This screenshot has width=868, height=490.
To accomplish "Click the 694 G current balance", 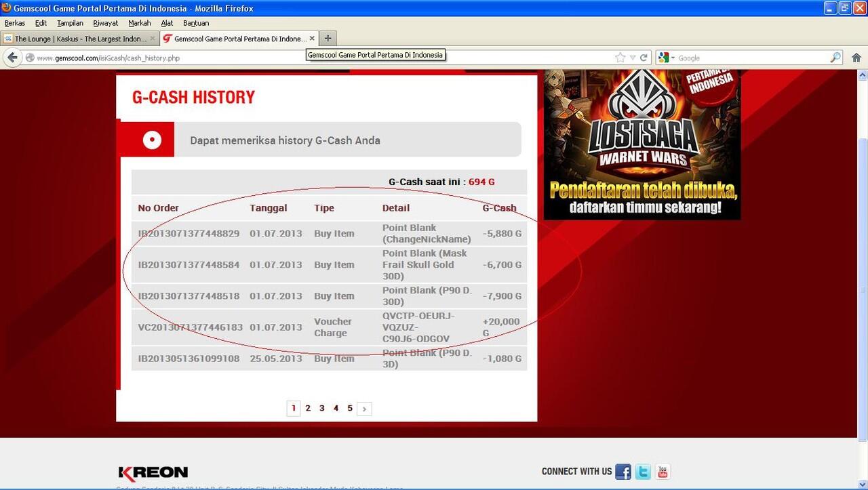I will point(481,182).
